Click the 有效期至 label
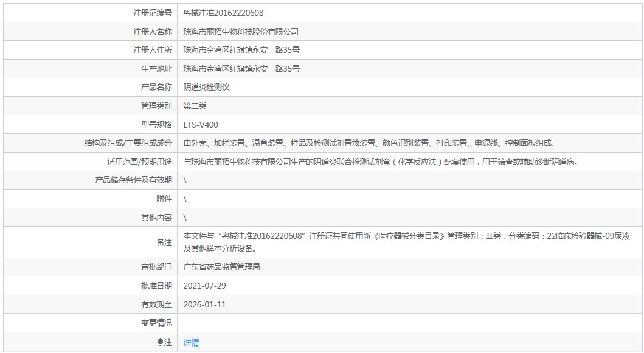The height and width of the screenshot is (353, 644). click(156, 304)
